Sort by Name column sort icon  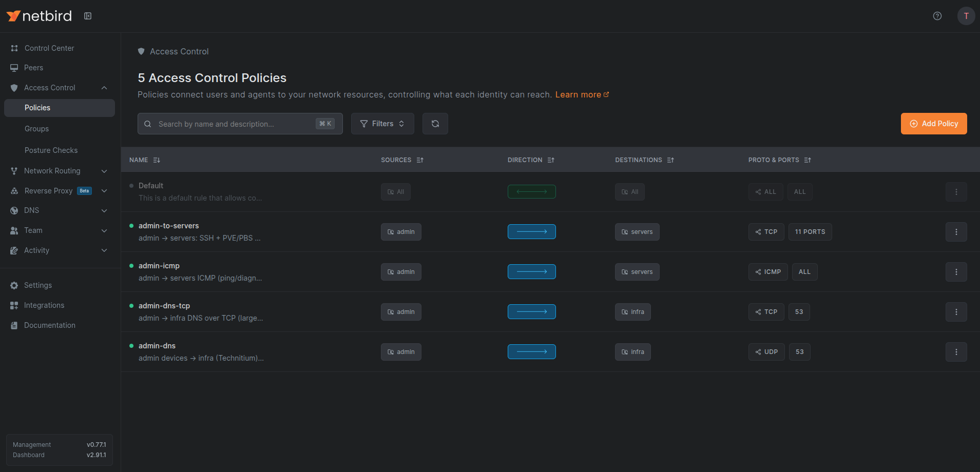point(157,160)
